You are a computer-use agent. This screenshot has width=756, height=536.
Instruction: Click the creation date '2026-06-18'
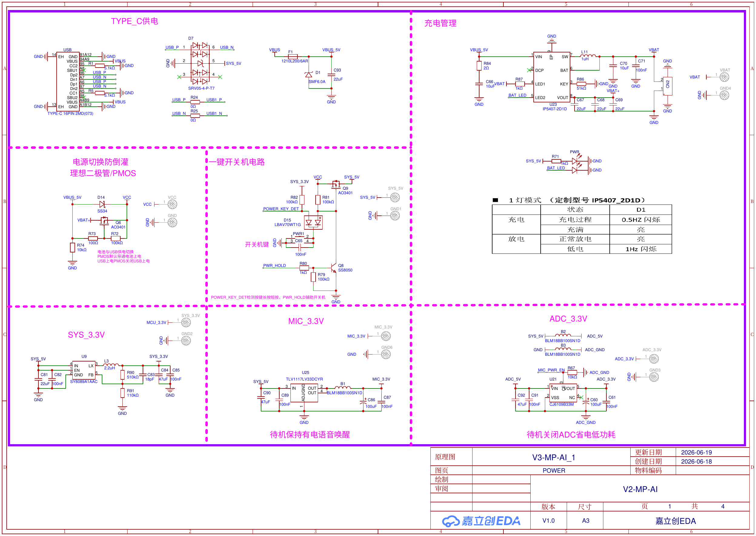pyautogui.click(x=696, y=462)
